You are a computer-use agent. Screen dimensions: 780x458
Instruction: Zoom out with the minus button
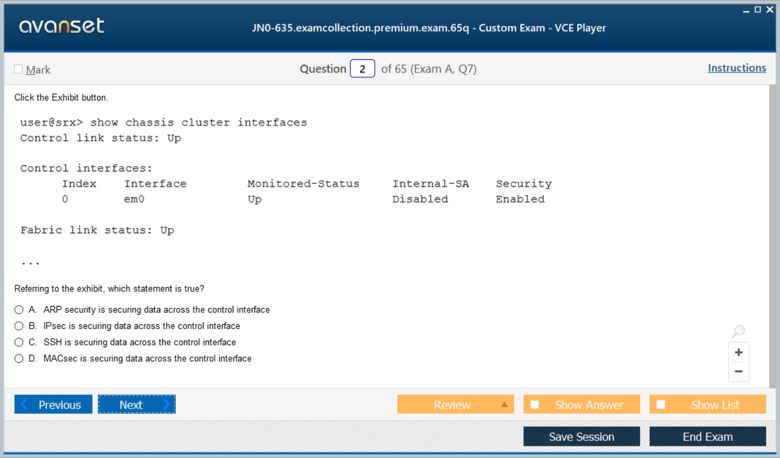click(x=738, y=372)
